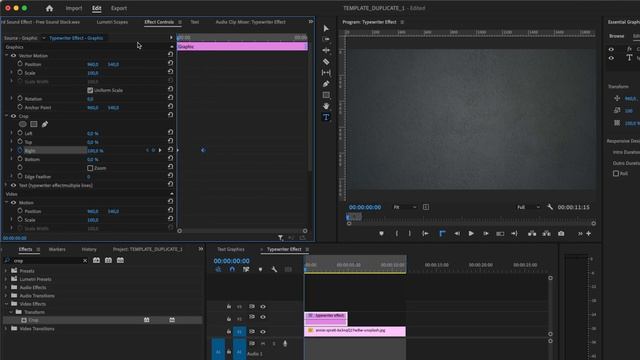Toggle Vector Motion effect visibility

(13, 56)
